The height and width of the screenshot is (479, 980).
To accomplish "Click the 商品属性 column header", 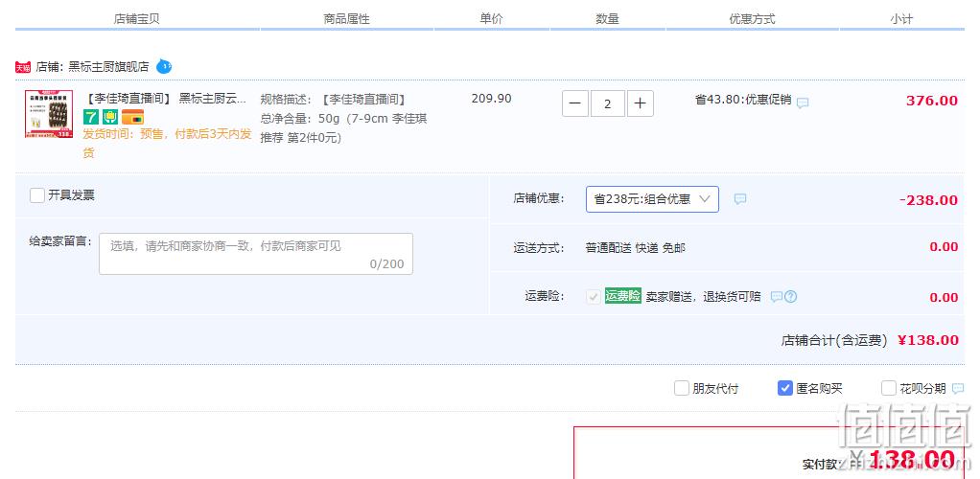I will point(347,19).
